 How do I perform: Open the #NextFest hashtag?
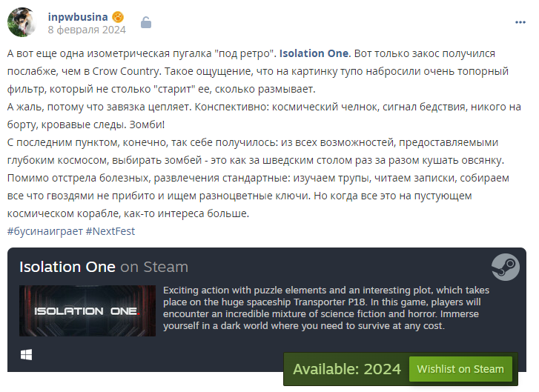[110, 231]
